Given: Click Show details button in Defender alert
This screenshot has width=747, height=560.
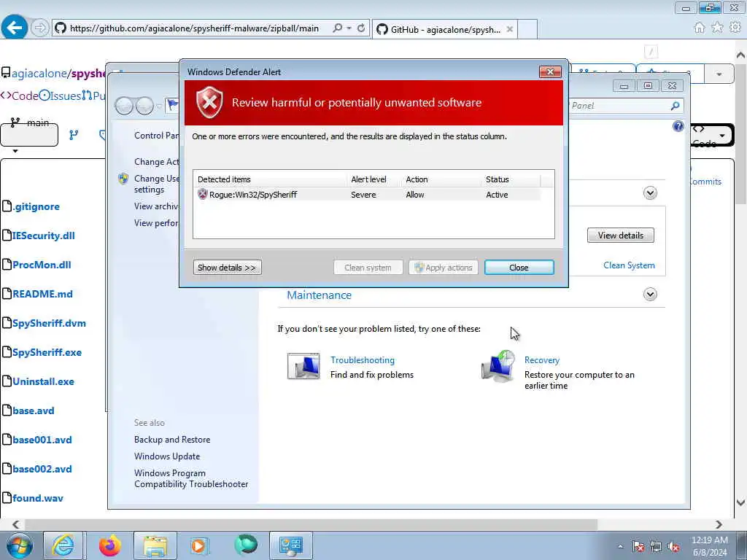Looking at the screenshot, I should 228,268.
